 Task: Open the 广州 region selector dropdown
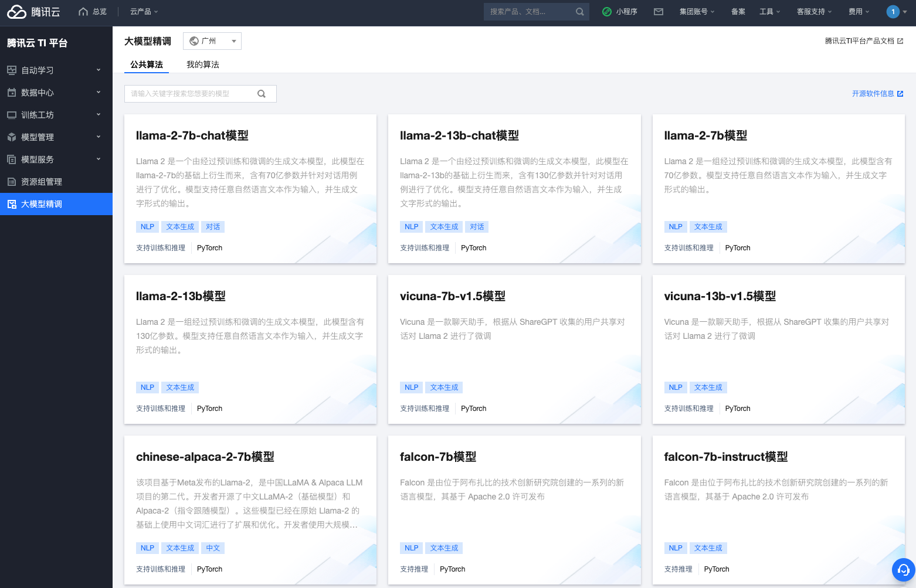click(x=212, y=40)
